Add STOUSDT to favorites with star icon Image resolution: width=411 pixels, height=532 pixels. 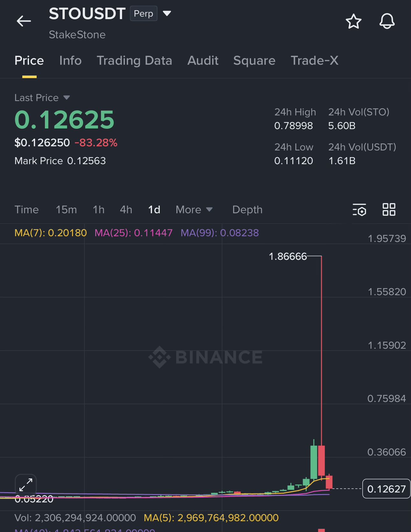tap(353, 21)
